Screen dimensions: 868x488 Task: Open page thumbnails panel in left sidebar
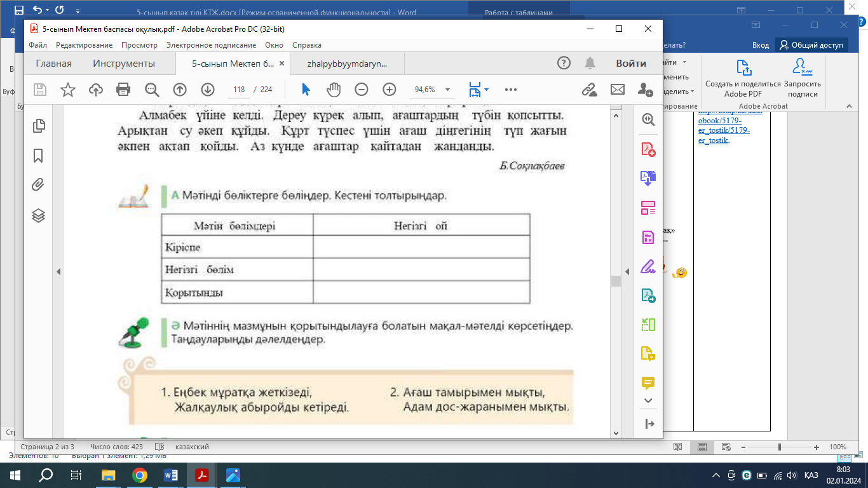click(38, 125)
